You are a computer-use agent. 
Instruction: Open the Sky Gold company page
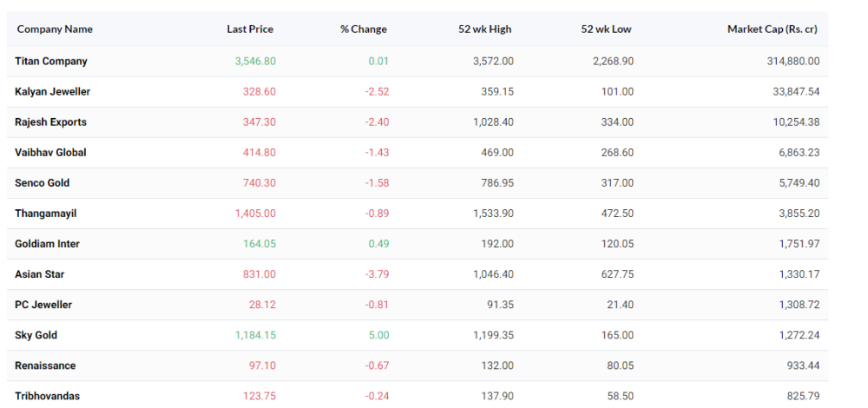coord(36,335)
